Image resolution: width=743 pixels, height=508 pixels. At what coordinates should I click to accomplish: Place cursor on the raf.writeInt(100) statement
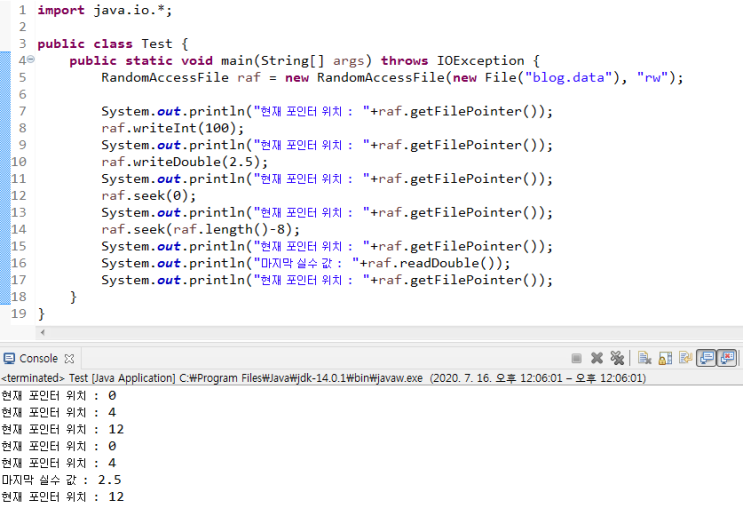click(172, 128)
